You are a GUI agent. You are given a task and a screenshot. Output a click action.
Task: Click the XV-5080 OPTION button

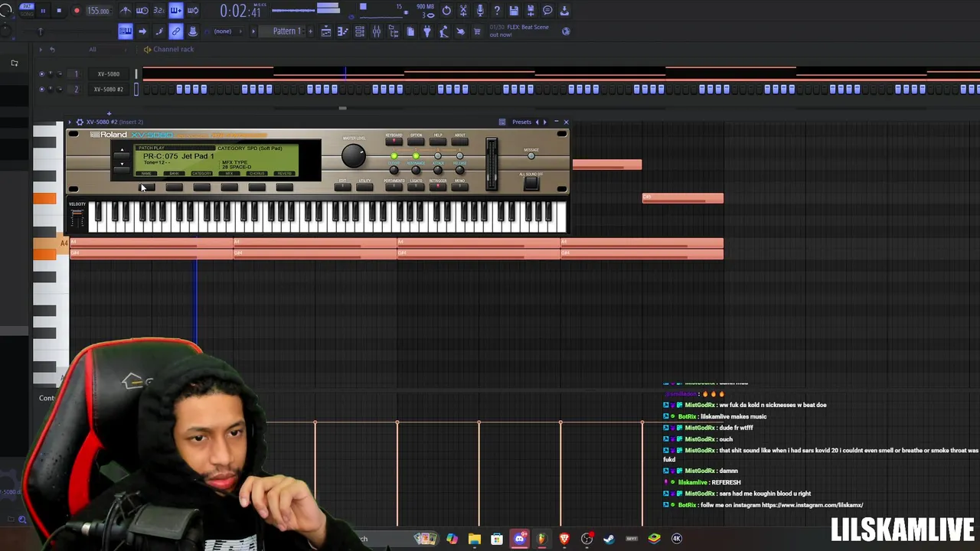click(x=416, y=141)
